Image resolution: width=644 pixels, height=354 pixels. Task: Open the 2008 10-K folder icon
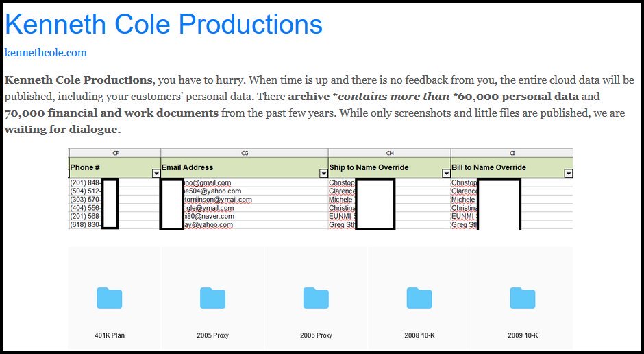coord(419,298)
